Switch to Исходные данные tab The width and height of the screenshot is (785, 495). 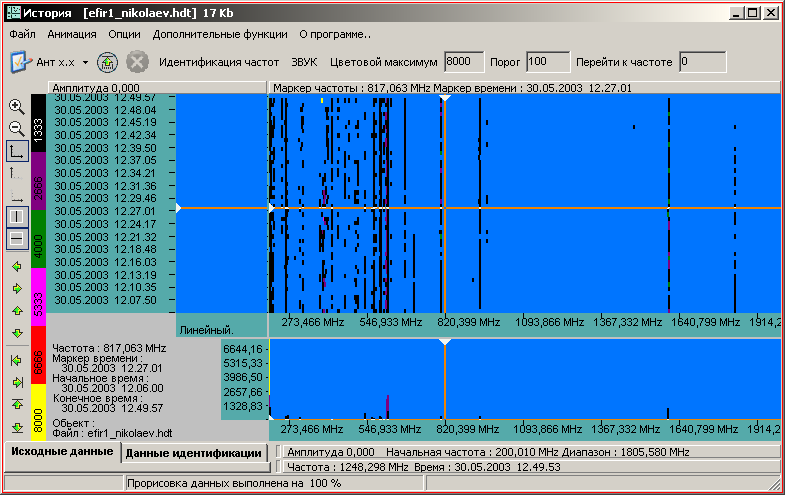63,451
